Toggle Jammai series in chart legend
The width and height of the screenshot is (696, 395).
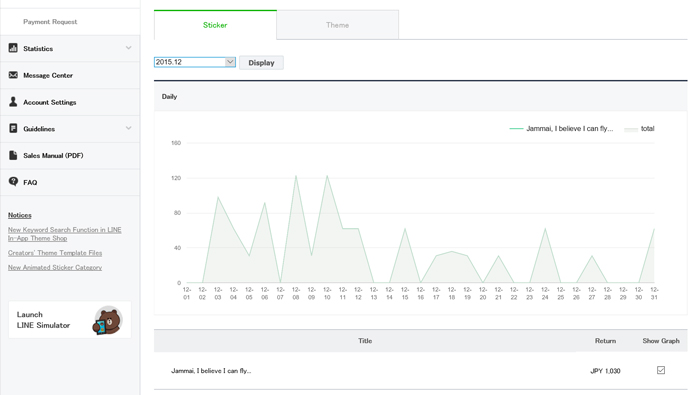pyautogui.click(x=561, y=129)
